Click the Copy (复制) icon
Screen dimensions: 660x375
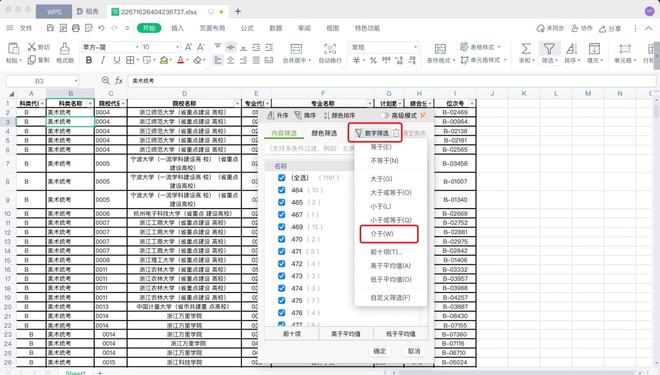[32, 60]
